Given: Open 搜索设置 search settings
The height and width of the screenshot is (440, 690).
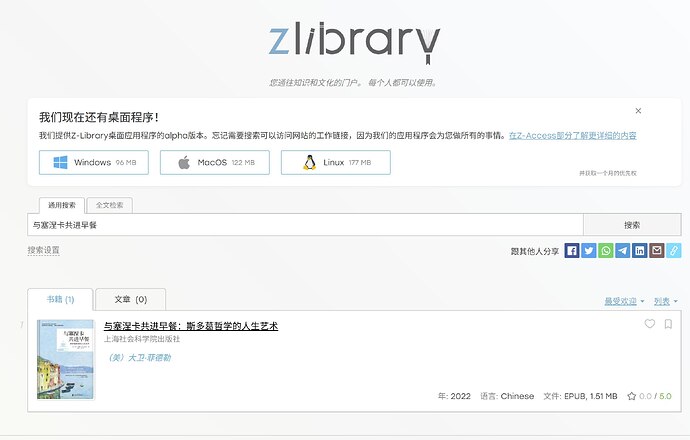Looking at the screenshot, I should pos(44,250).
